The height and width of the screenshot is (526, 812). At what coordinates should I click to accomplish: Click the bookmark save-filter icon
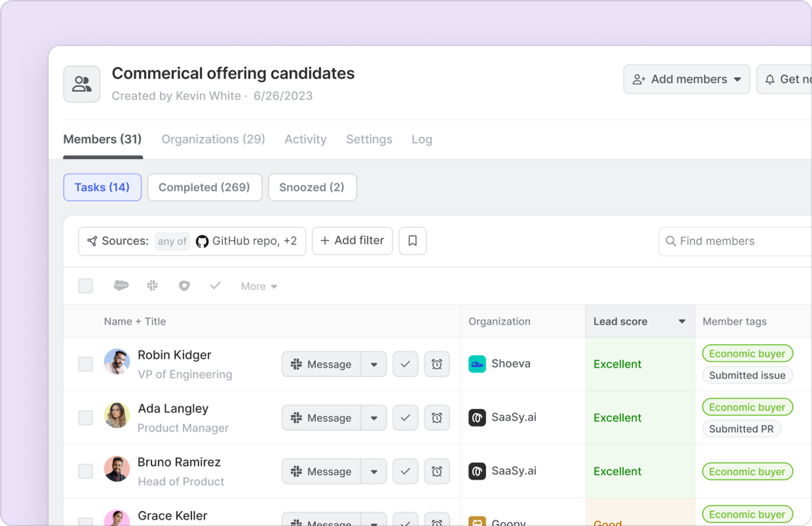(x=412, y=241)
